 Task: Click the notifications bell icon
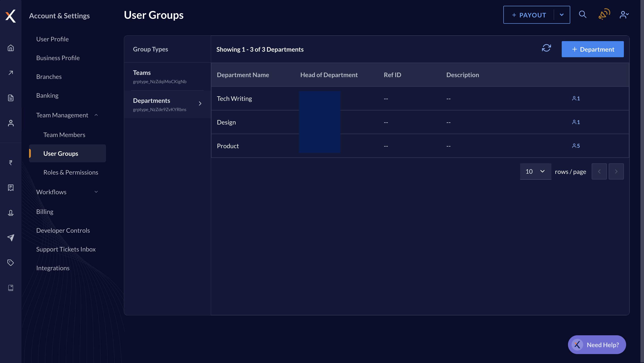tap(604, 15)
